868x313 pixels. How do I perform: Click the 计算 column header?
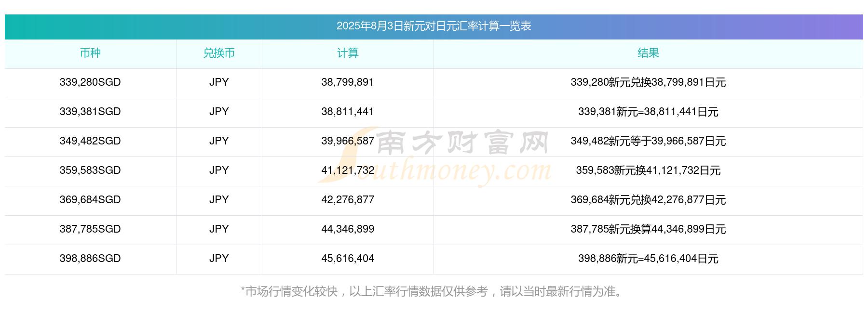348,53
